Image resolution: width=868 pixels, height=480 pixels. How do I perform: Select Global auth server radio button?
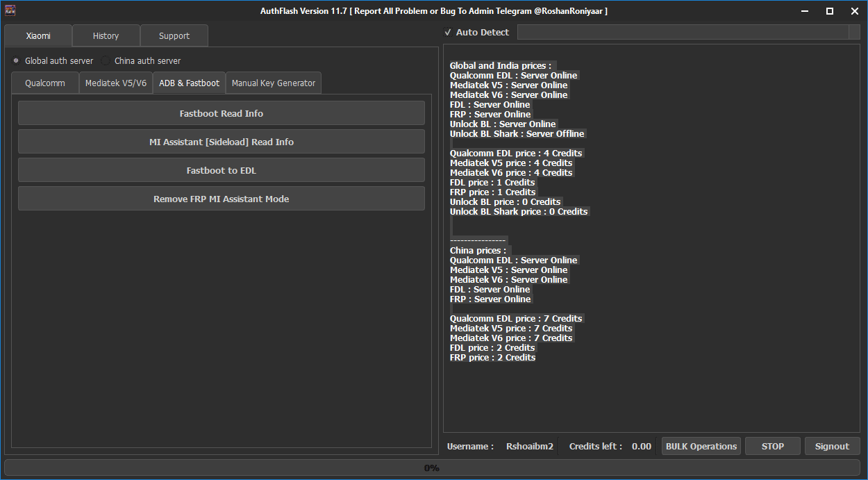pos(16,61)
